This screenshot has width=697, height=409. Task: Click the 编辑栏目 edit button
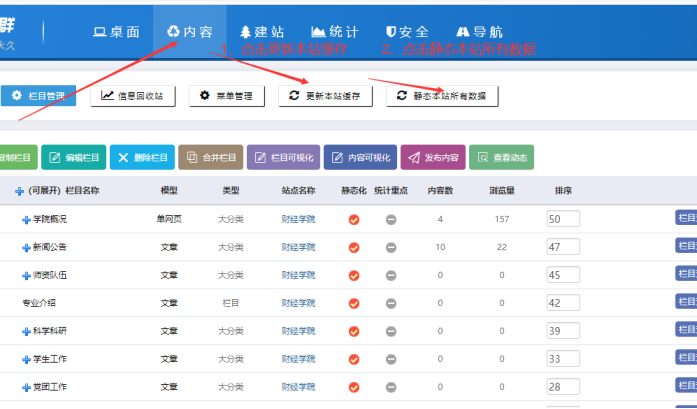(x=72, y=157)
